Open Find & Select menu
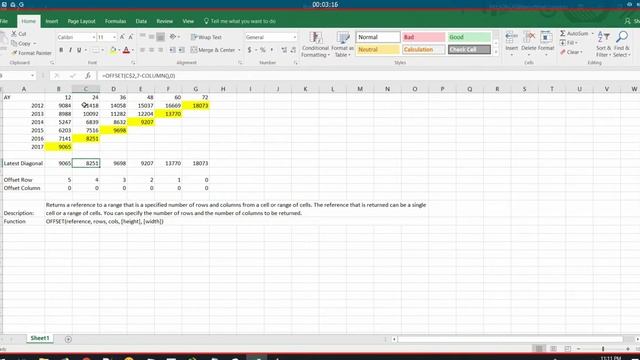This screenshot has width=640, height=360. [622, 44]
